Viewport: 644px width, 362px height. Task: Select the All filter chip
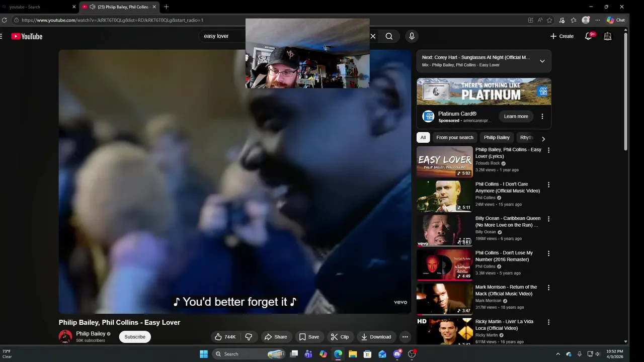[423, 137]
